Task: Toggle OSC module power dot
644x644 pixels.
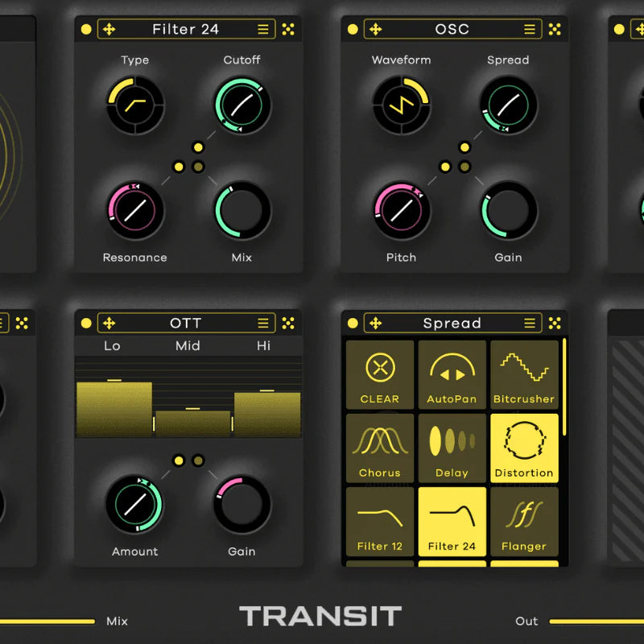Action: (353, 29)
